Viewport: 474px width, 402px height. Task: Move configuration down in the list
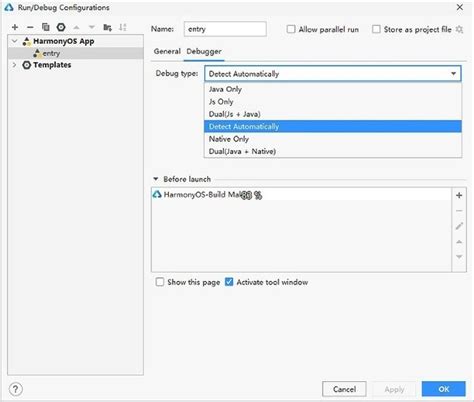pos(92,27)
